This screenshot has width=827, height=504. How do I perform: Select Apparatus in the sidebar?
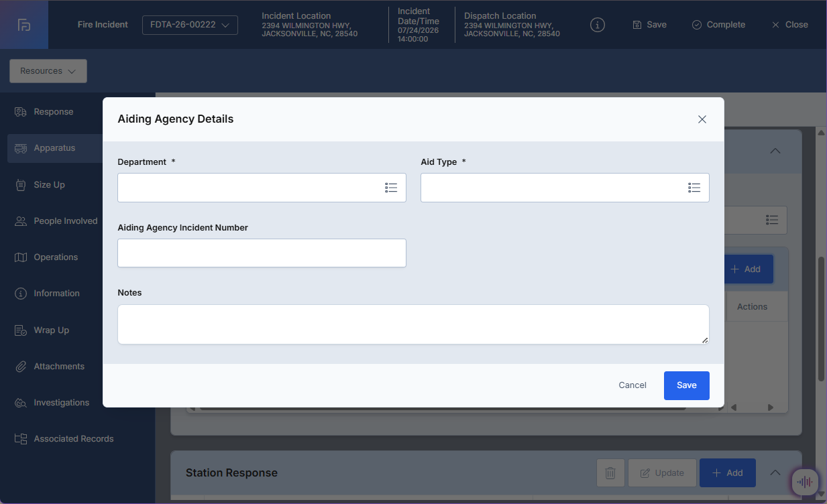(54, 148)
